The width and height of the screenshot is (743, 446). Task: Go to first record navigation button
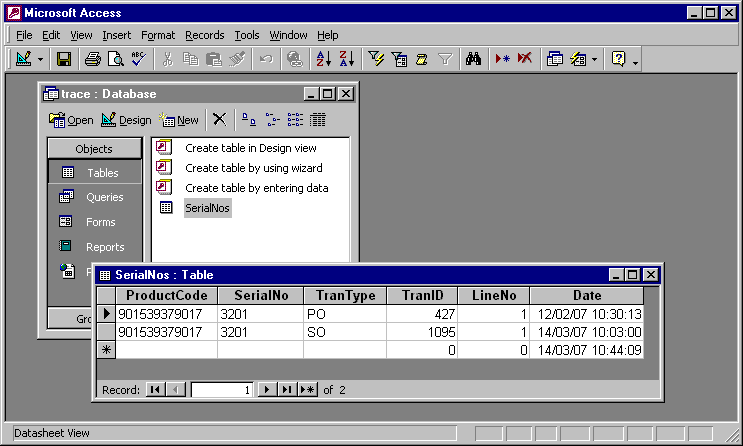point(155,390)
